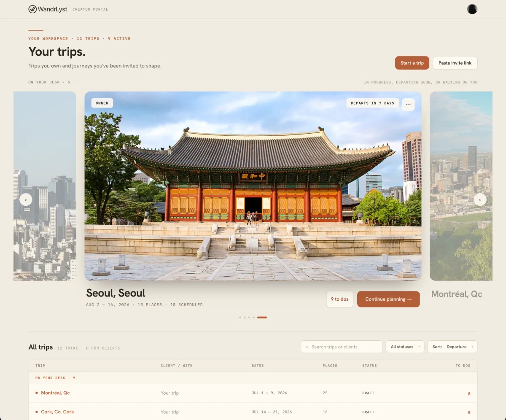Advance to next trip in carousel

pos(480,199)
